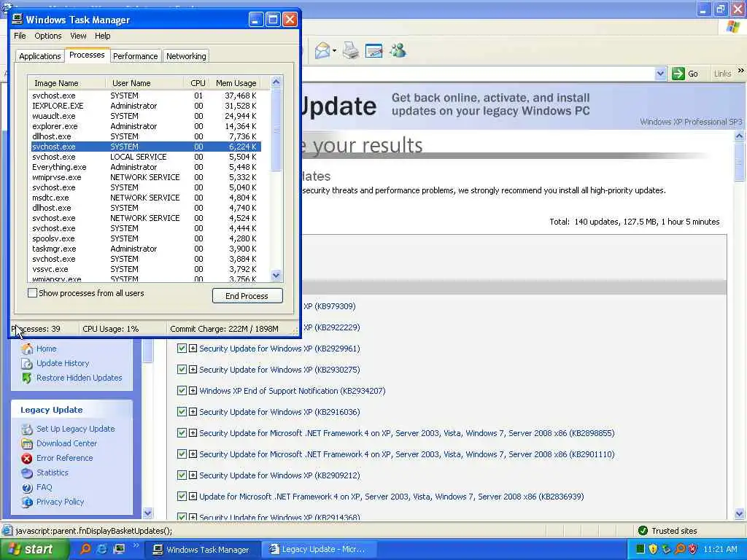Viewport: 747px width, 560px height.
Task: Uncheck update KB2916036 checkbox
Action: (x=182, y=411)
